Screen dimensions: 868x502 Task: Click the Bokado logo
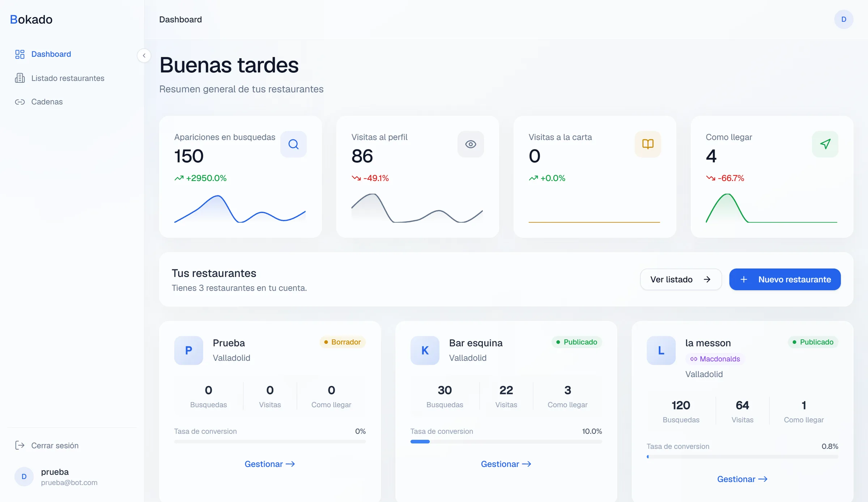31,20
